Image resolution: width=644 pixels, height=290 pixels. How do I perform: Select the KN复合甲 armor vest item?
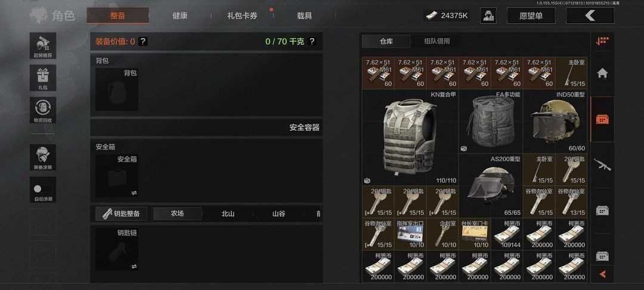pyautogui.click(x=410, y=138)
